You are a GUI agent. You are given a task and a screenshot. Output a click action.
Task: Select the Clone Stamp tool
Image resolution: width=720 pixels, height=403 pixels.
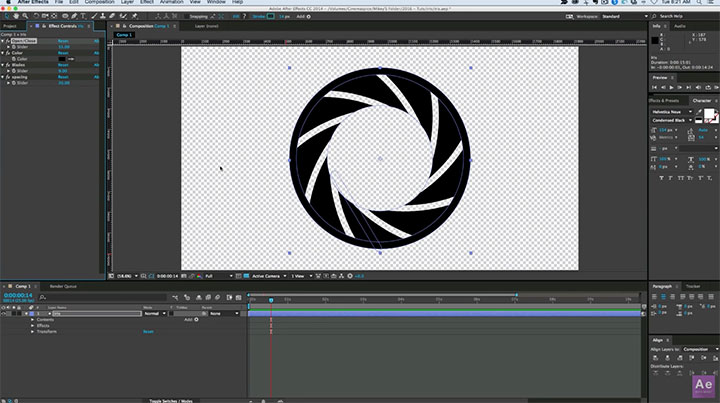coord(102,16)
